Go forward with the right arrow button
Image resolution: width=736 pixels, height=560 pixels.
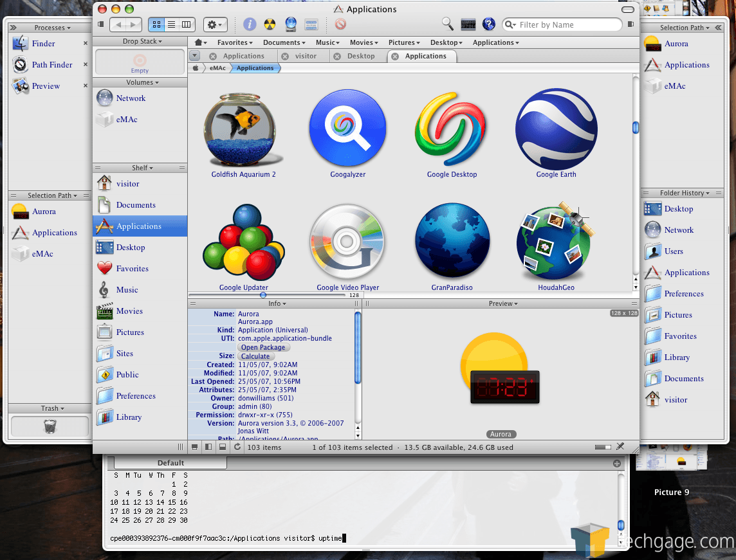134,24
